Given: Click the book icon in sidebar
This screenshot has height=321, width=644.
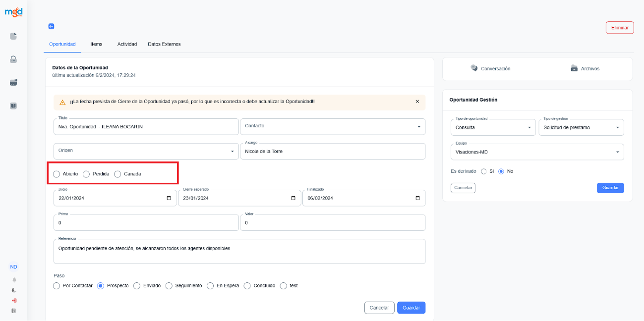Looking at the screenshot, I should pyautogui.click(x=13, y=106).
